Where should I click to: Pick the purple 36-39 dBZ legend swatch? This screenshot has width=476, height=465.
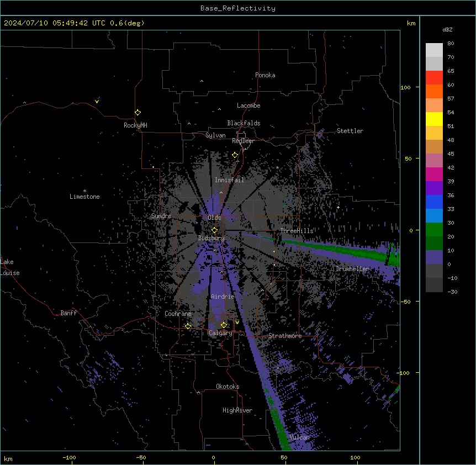(x=434, y=188)
